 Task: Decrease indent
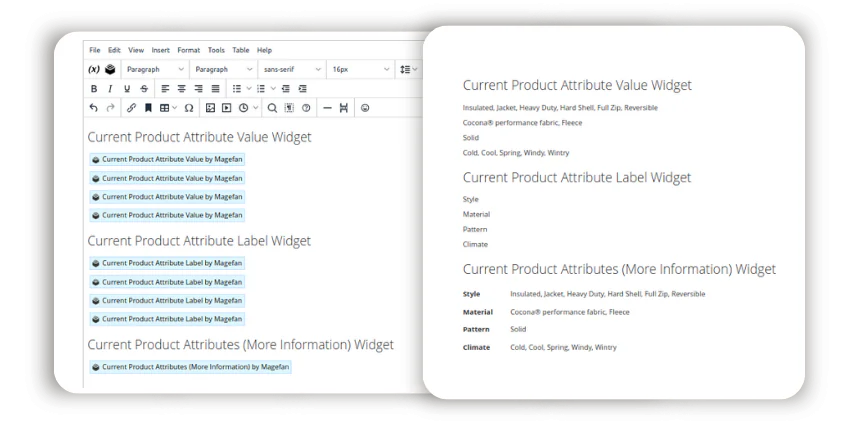pos(286,89)
